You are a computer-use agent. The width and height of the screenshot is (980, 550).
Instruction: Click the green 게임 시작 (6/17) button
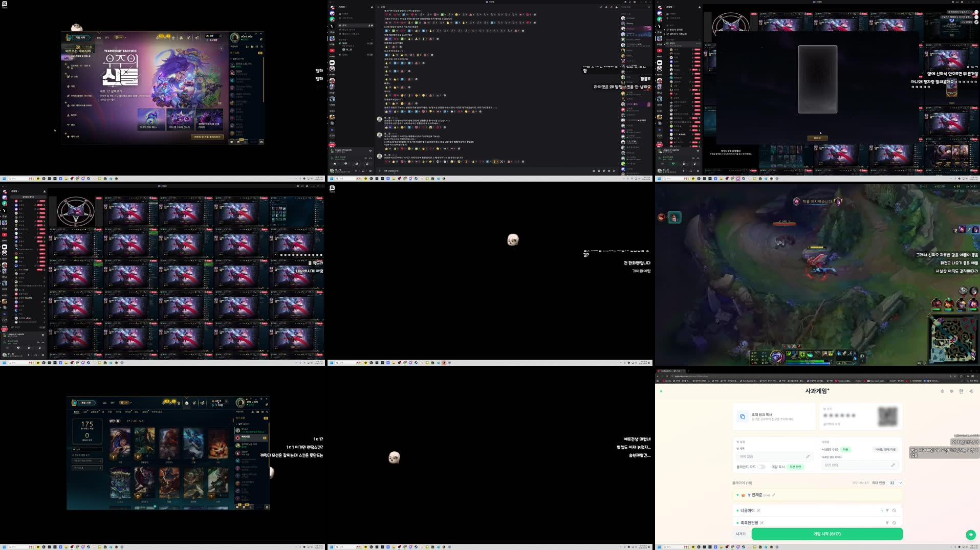coord(827,534)
